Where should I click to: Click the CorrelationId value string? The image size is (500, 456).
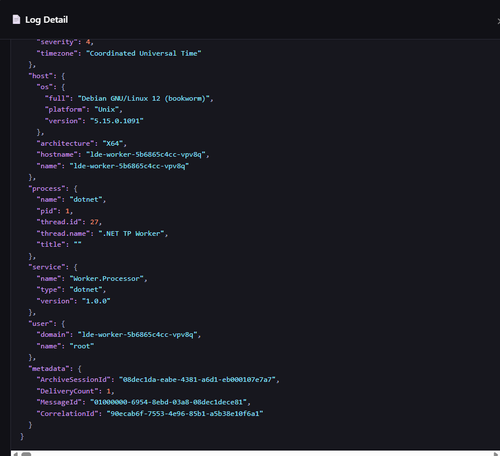pos(185,414)
